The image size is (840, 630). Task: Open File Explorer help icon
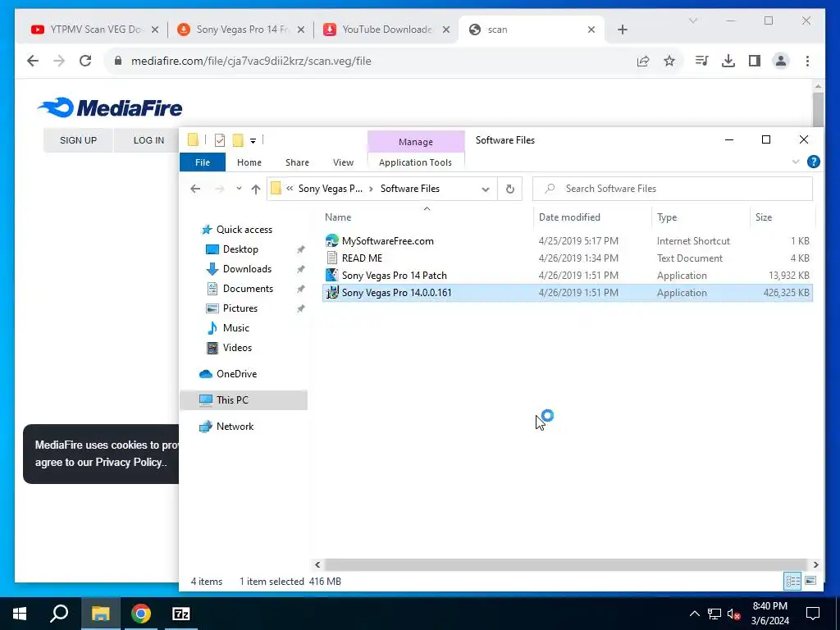coord(813,162)
